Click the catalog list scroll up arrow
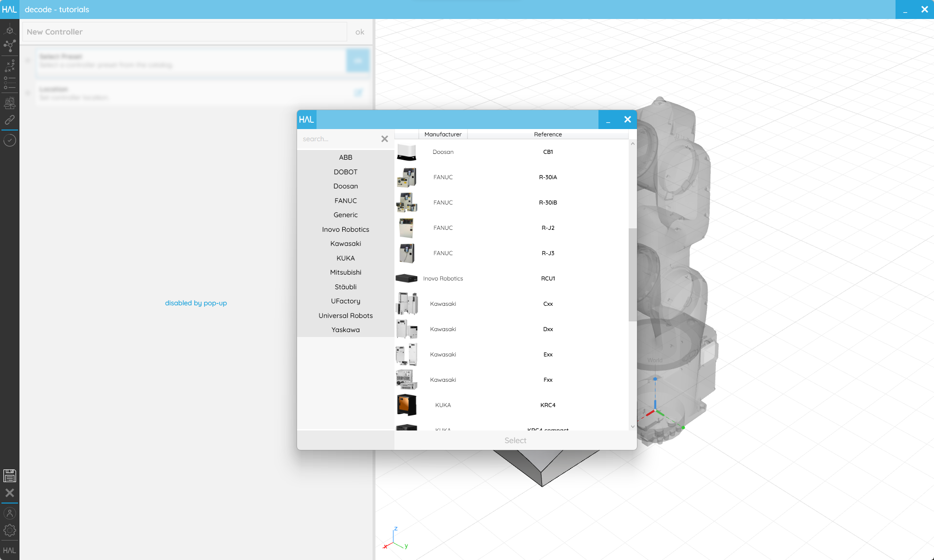The image size is (934, 560). pyautogui.click(x=633, y=144)
